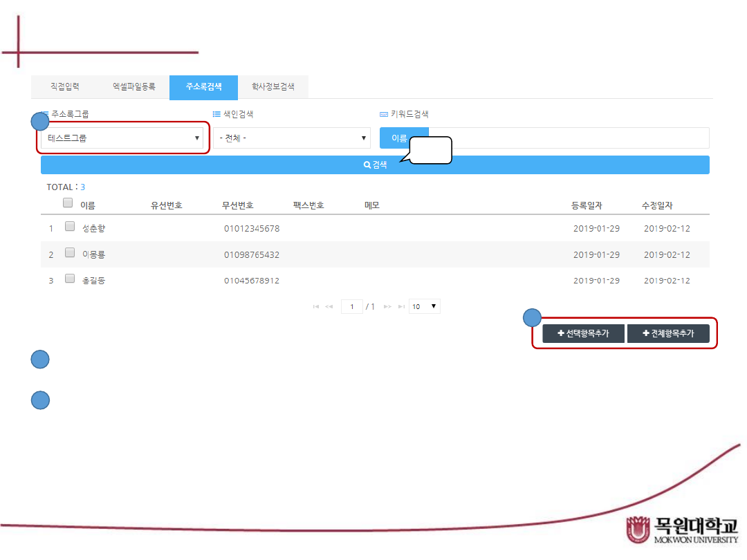Expand the 색인검색 dropdown set to 전체
The height and width of the screenshot is (560, 747).
click(x=291, y=138)
